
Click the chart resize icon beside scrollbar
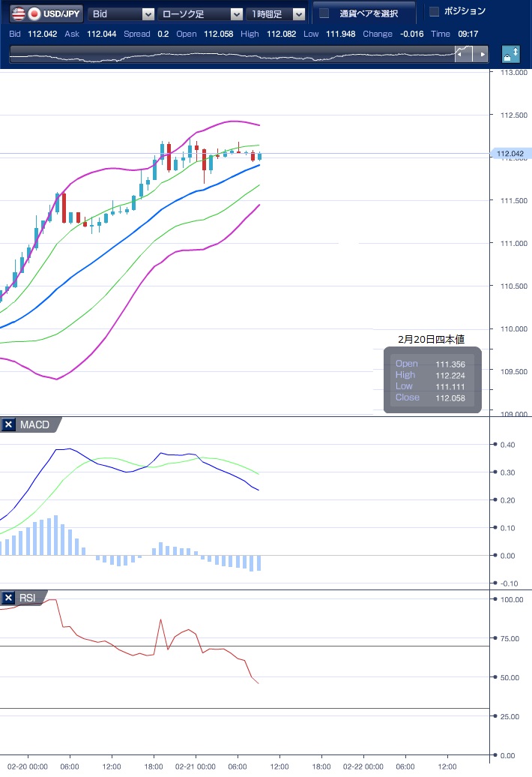click(x=510, y=55)
